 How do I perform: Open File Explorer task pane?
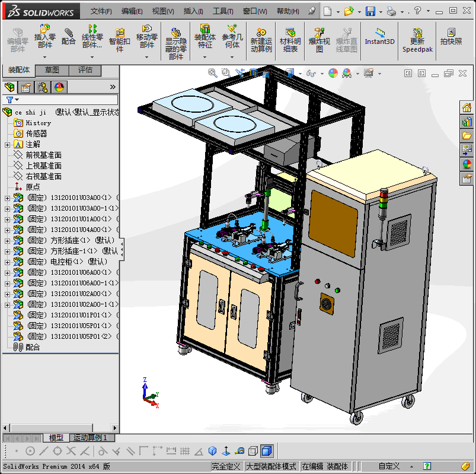[467, 136]
